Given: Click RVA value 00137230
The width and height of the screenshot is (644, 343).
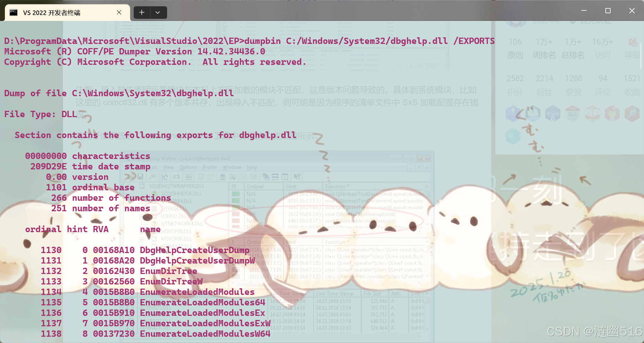Looking at the screenshot, I should 114,334.
